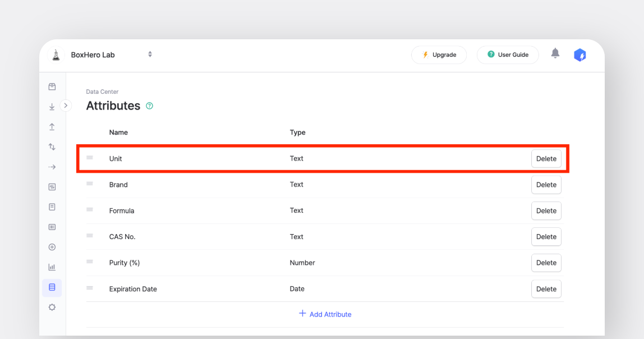
Task: Grab the drag handle beside Brand
Action: coord(90,184)
